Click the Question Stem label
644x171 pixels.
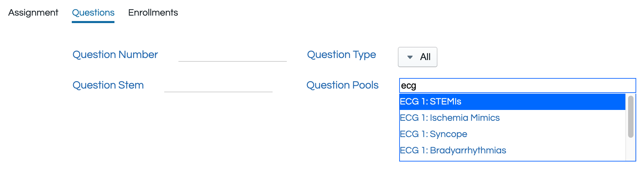coord(108,85)
